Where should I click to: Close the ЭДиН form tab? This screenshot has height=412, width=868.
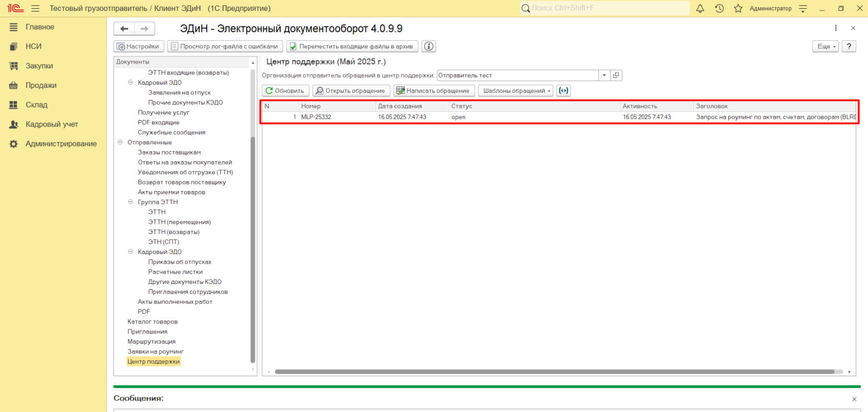(853, 28)
